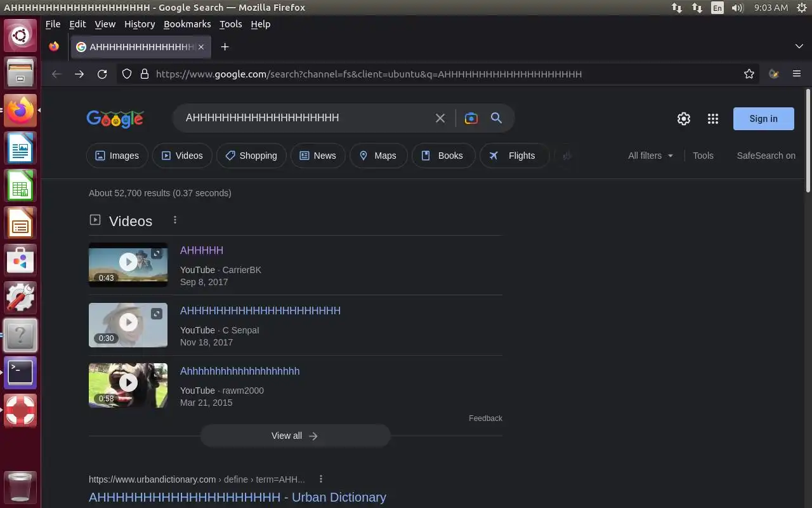The width and height of the screenshot is (812, 508).
Task: Open the keyboard language En indicator
Action: point(717,8)
